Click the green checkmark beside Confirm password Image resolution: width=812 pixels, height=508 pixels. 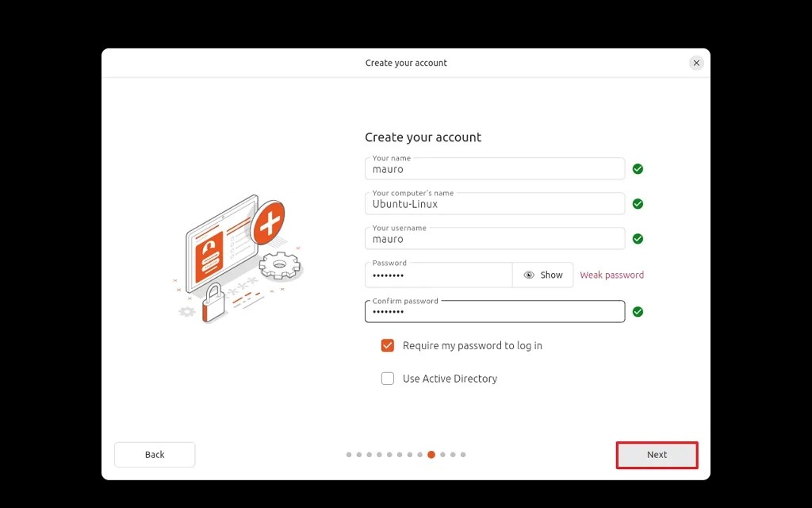638,311
